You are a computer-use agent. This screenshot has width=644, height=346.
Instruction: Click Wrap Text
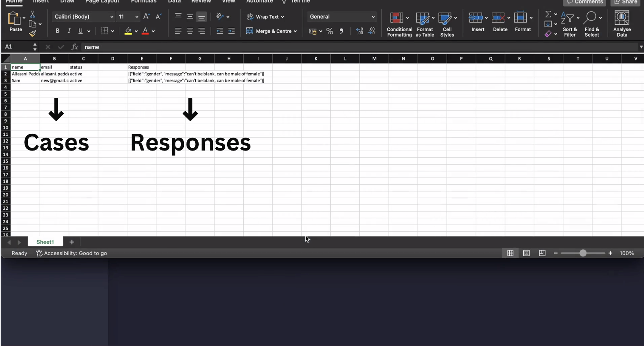pyautogui.click(x=265, y=17)
